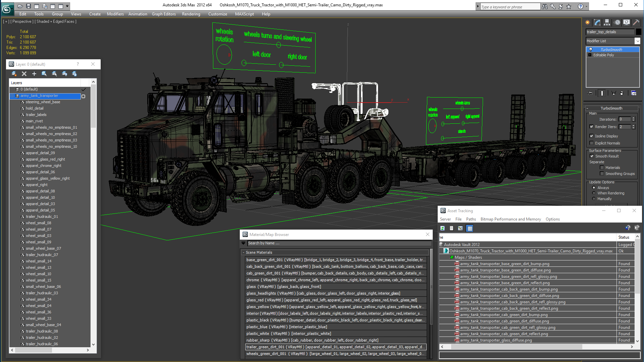Open the Create command panel tab

(588, 22)
